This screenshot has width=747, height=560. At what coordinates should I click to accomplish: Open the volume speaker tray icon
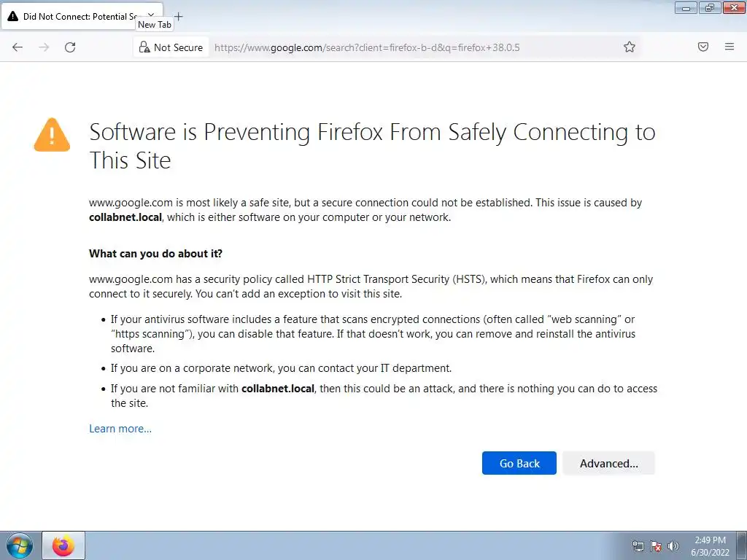pos(673,546)
